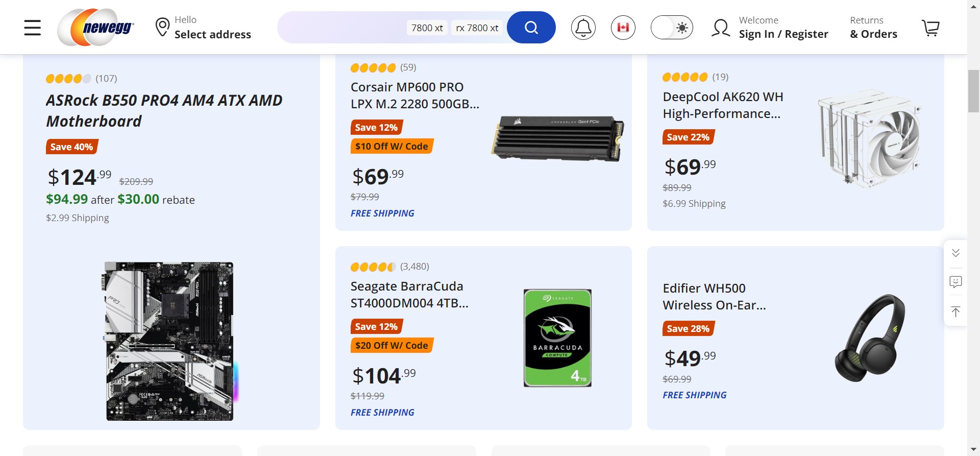The image size is (980, 456).
Task: Click the Seagate BarraCuda drive image
Action: pos(557,338)
